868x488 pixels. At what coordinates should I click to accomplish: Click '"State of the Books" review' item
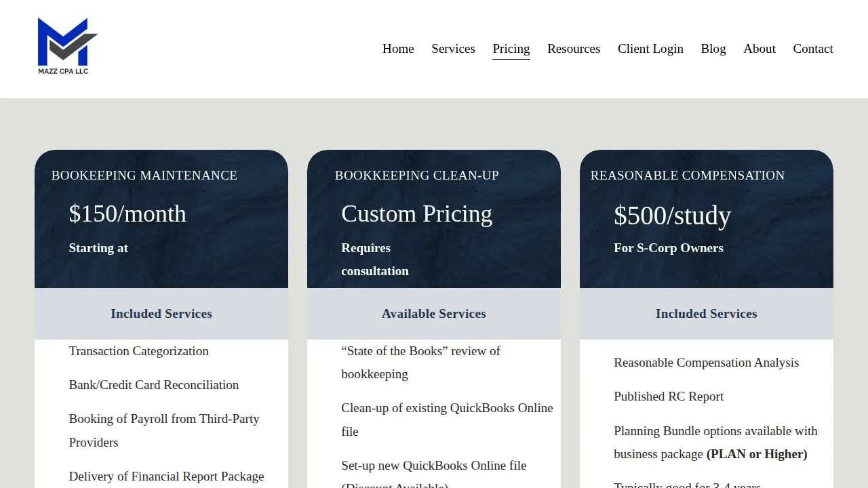tap(421, 363)
